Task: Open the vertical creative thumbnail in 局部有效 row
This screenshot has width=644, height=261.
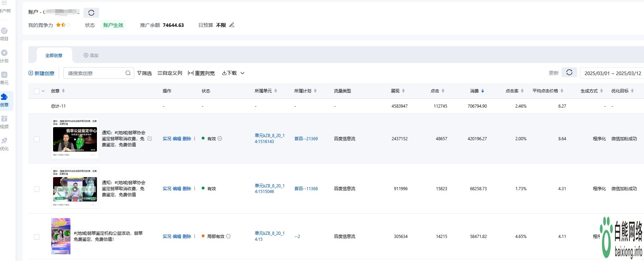Action: point(61,236)
